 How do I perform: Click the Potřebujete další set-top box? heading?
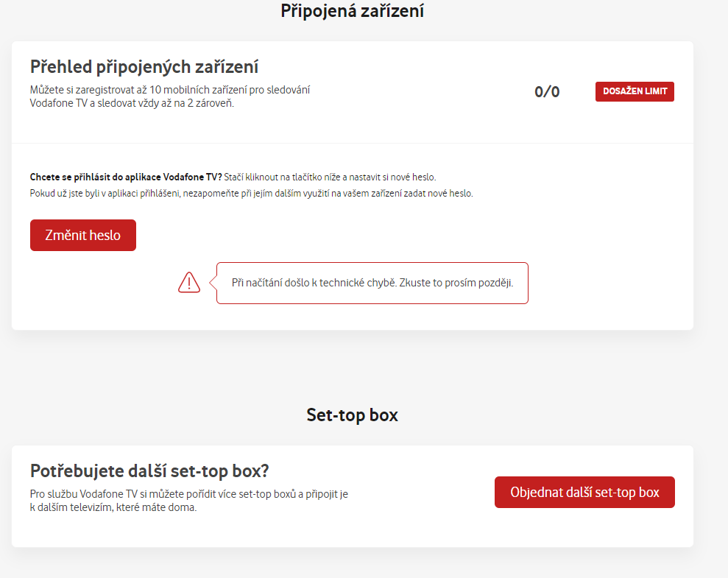149,470
